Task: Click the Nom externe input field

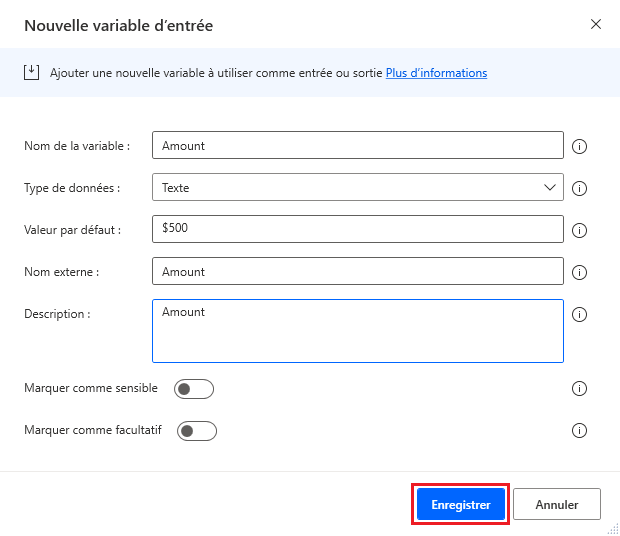Action: [357, 271]
